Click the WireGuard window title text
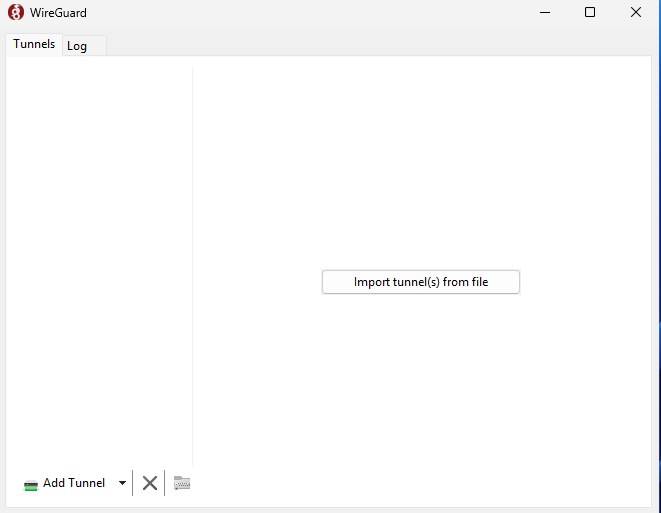 [x=58, y=13]
